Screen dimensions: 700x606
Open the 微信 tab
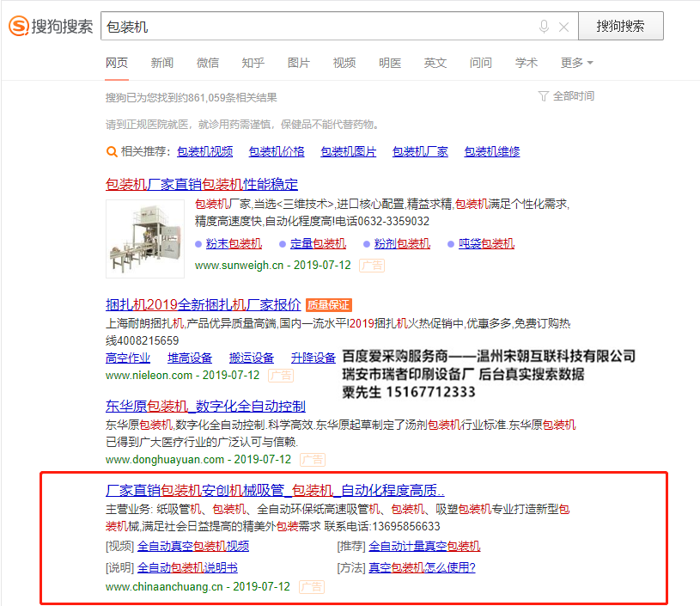(x=208, y=63)
